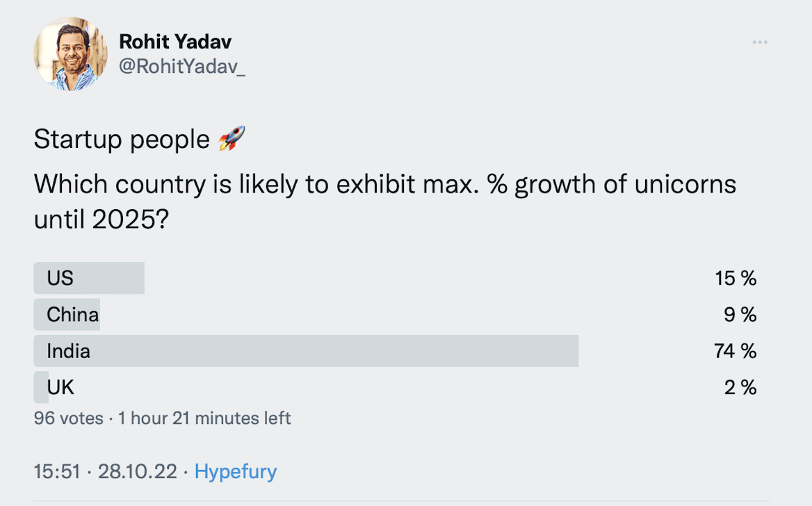This screenshot has width=812, height=506.
Task: Click the 15 % result for US
Action: point(735,279)
